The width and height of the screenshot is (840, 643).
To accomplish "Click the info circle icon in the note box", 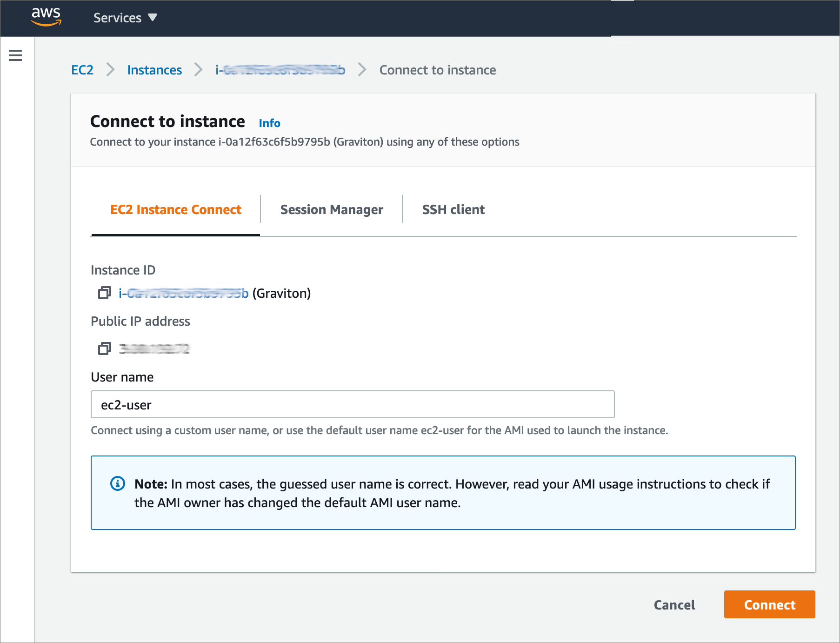I will pos(118,484).
